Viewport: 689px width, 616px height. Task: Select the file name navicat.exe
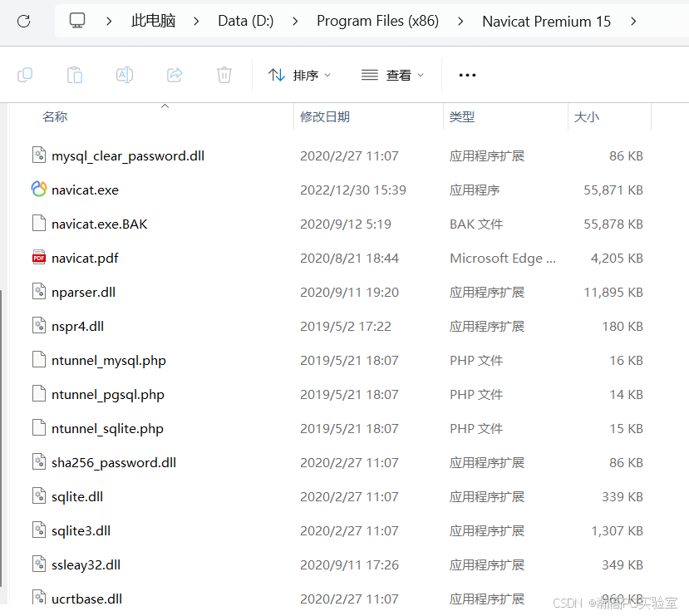click(86, 190)
